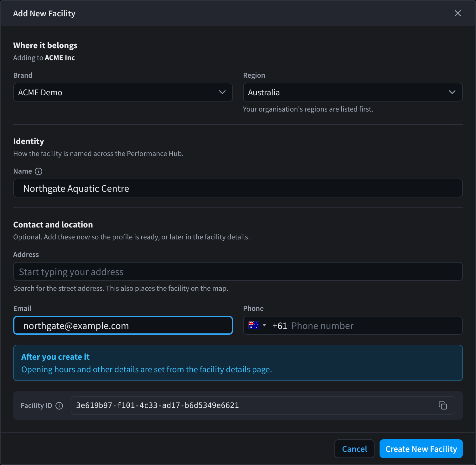This screenshot has height=465, width=476.
Task: Click the "Where it belongs" heading
Action: 45,45
